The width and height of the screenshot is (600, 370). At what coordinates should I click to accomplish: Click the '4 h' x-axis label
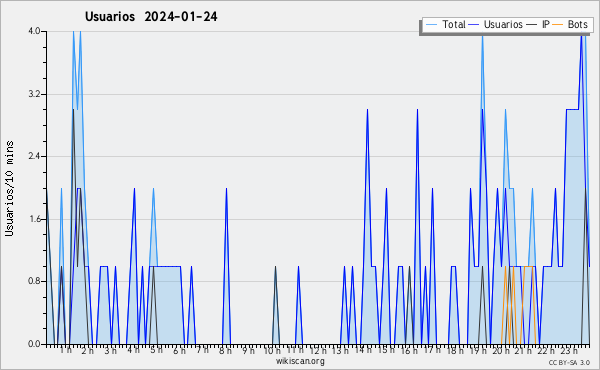[x=134, y=350]
